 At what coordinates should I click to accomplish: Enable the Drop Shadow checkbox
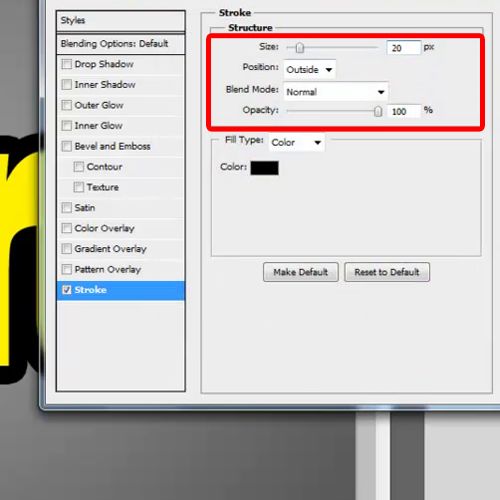(67, 64)
